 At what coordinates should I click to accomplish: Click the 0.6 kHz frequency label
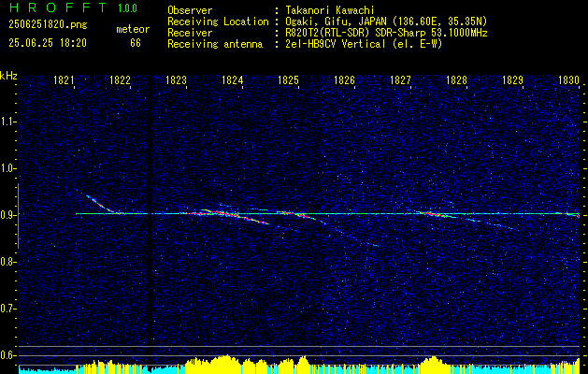point(7,355)
